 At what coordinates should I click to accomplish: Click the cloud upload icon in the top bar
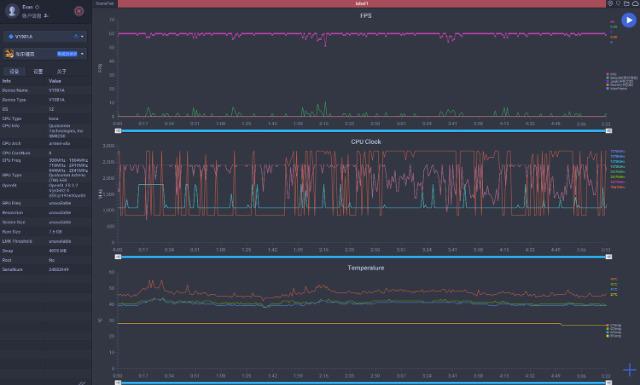[x=635, y=3]
